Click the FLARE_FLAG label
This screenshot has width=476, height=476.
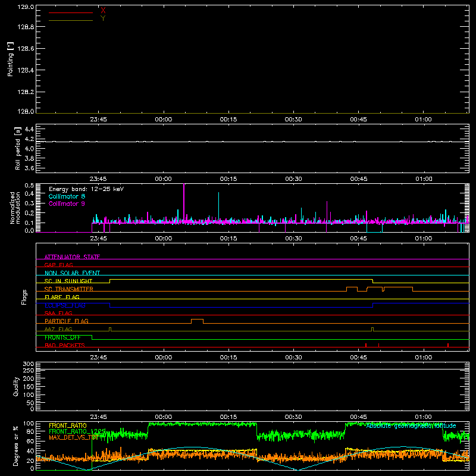pyautogui.click(x=62, y=297)
